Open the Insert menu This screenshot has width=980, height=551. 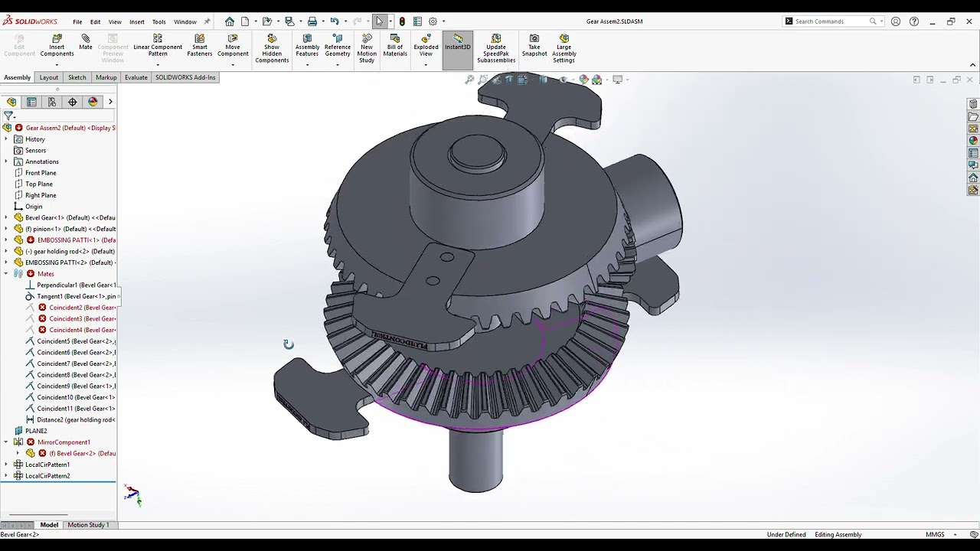coord(137,21)
